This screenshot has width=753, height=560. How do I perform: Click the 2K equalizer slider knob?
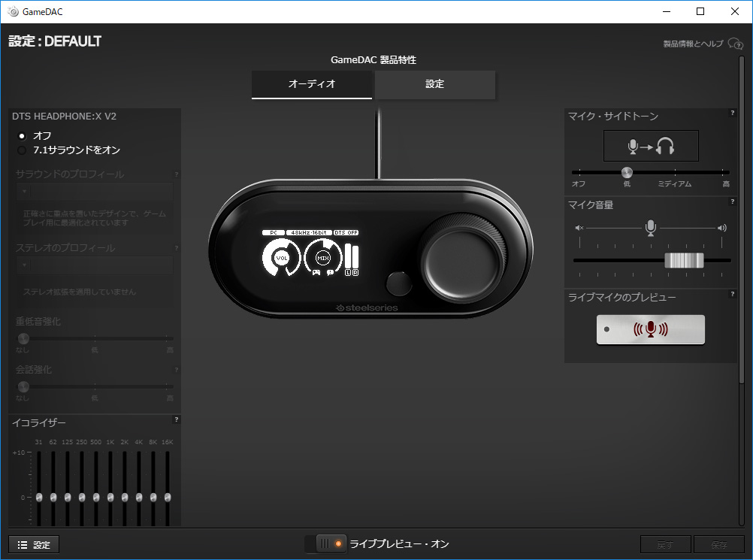click(x=125, y=497)
